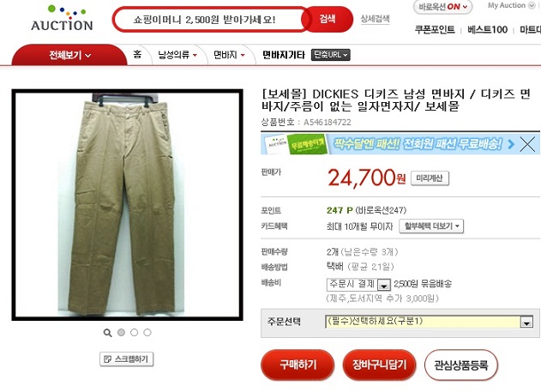Viewport: 541px width, 392px height.
Task: Click the blue arrow on promo banner
Action: tap(511, 144)
